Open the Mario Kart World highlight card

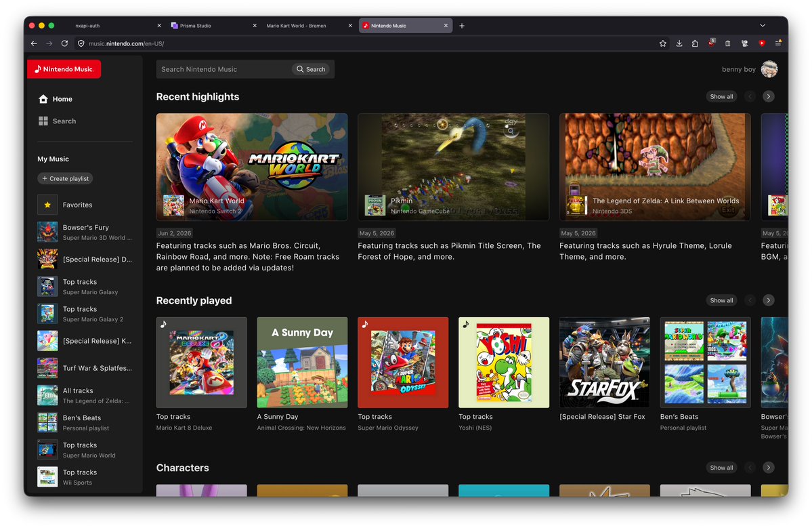point(252,167)
